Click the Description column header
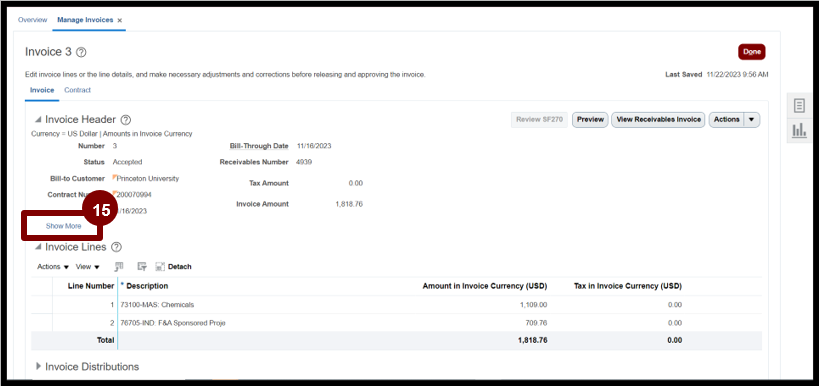The height and width of the screenshot is (386, 819). 147,286
